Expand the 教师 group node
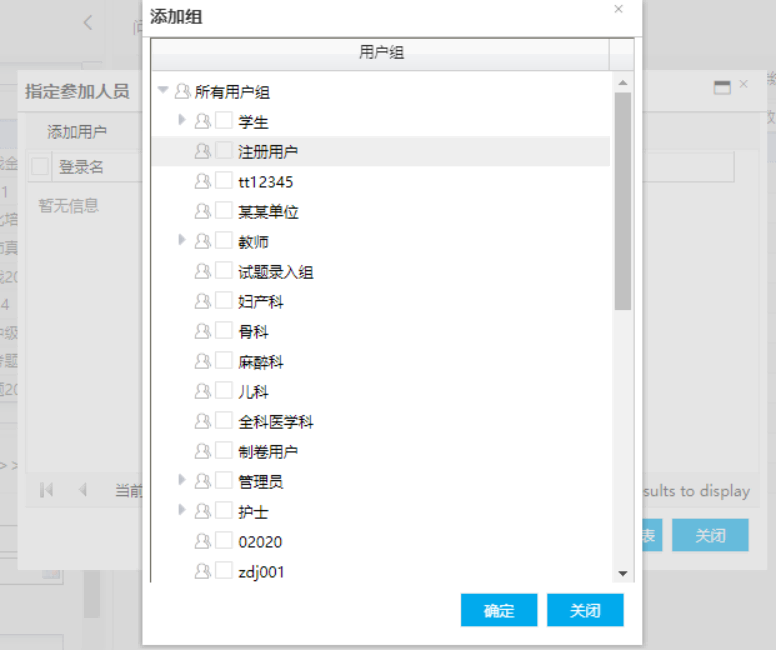The width and height of the screenshot is (777, 650). tap(182, 240)
